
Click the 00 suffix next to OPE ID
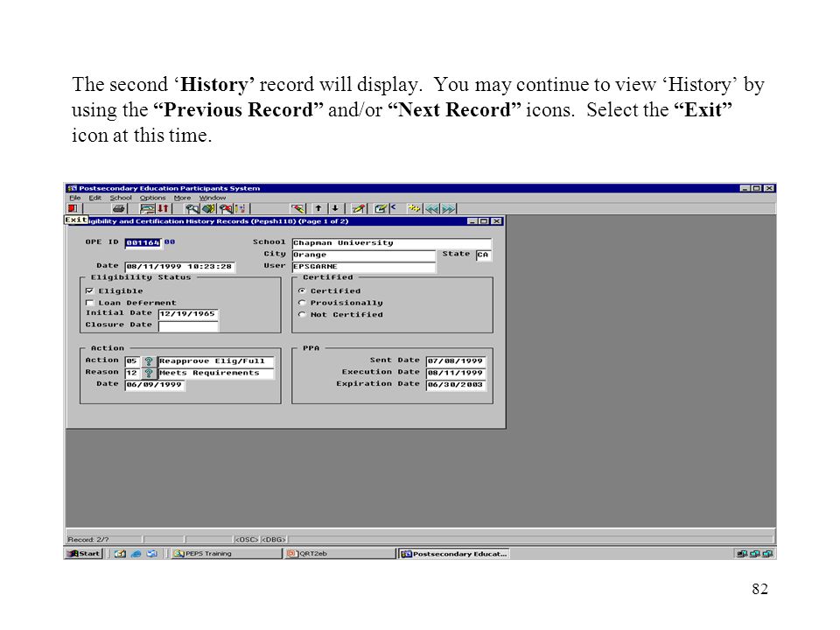point(169,242)
